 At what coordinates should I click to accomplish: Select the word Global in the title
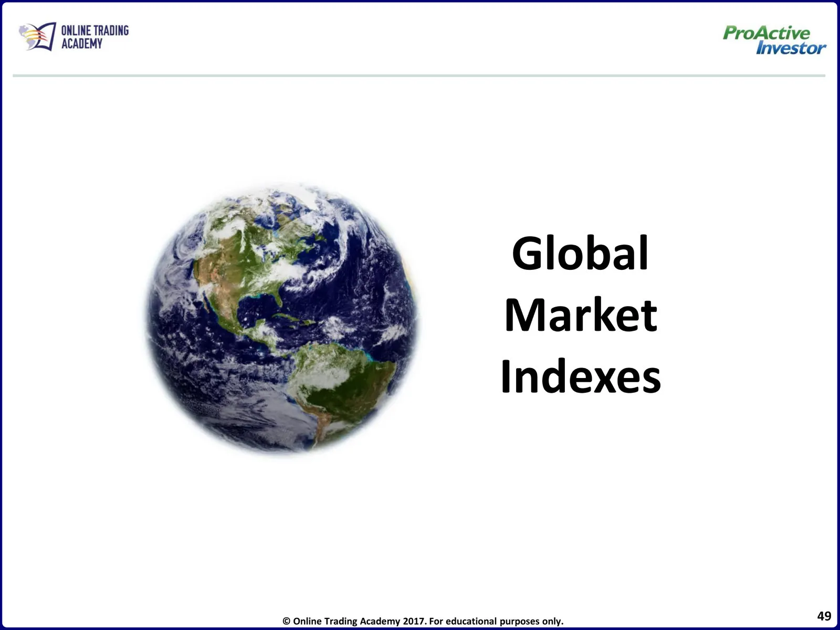pos(580,254)
